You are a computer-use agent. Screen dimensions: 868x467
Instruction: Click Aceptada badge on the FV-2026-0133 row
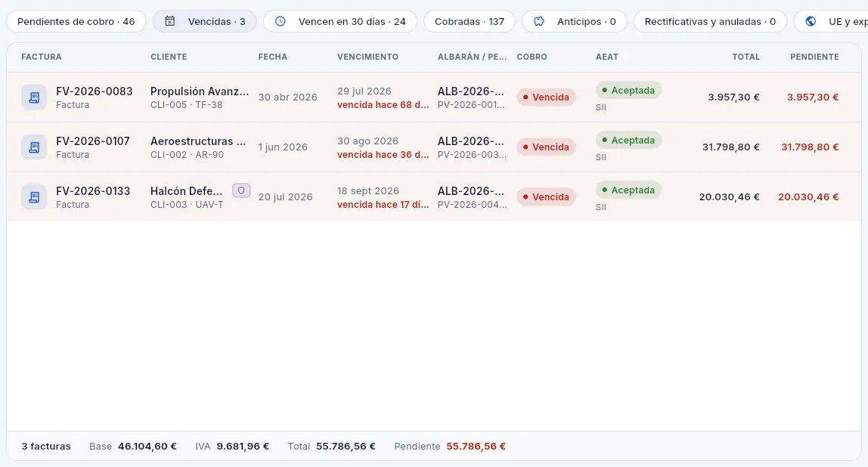coord(628,190)
